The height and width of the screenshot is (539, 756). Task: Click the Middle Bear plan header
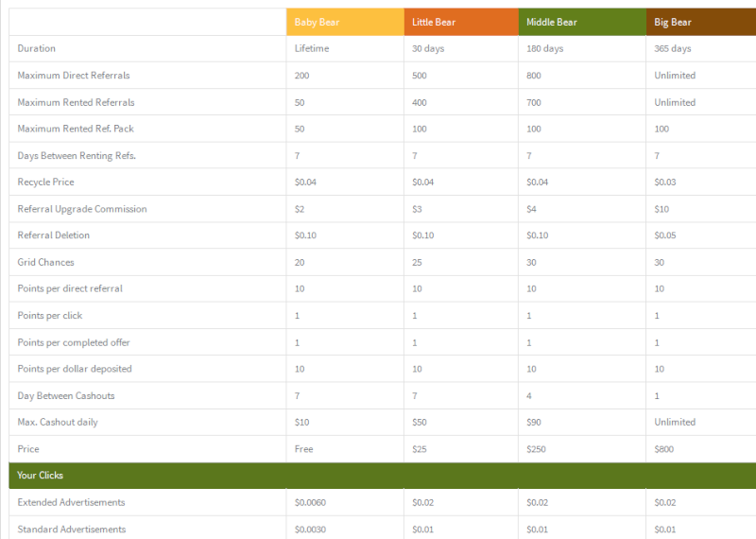point(582,22)
